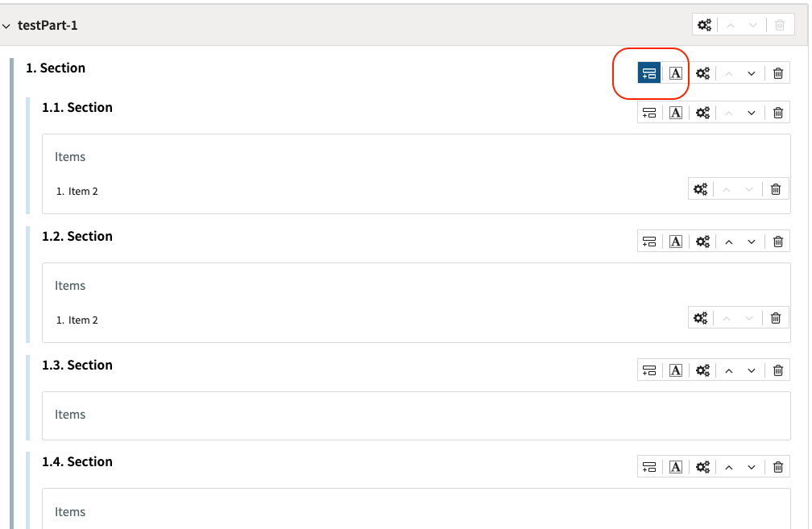Click the up arrow for Section 1.4
Image resolution: width=812 pixels, height=529 pixels.
(x=729, y=466)
